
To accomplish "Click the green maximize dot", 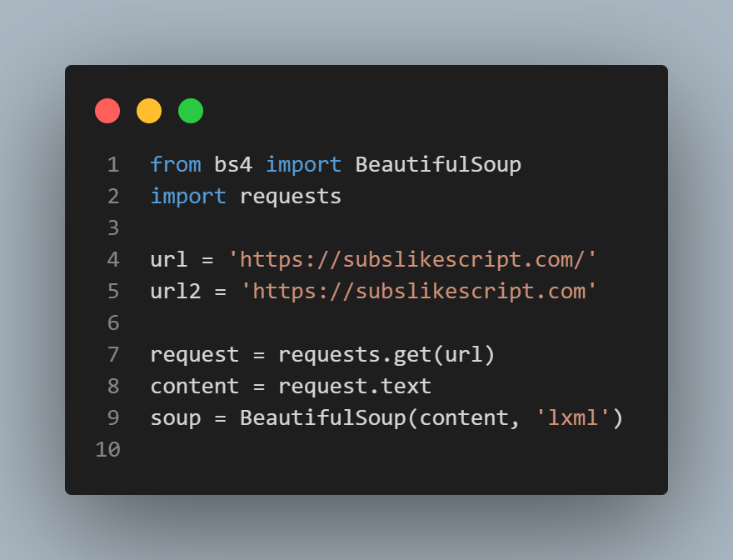I will click(x=191, y=111).
